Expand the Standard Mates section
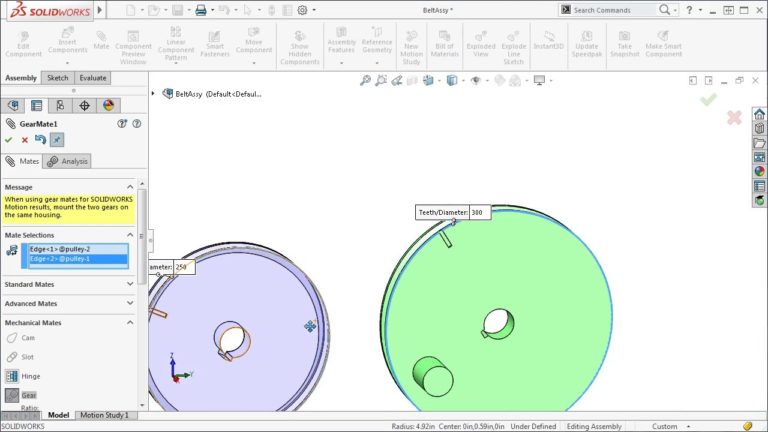 (x=130, y=284)
